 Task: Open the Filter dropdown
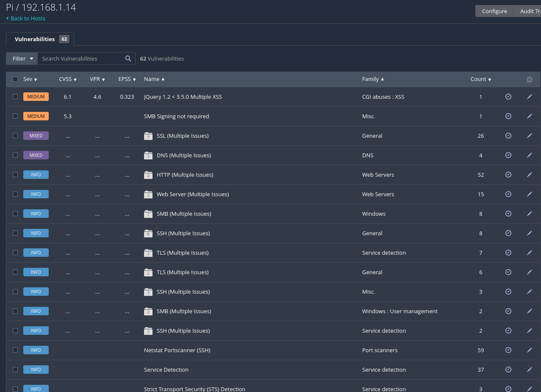(22, 58)
